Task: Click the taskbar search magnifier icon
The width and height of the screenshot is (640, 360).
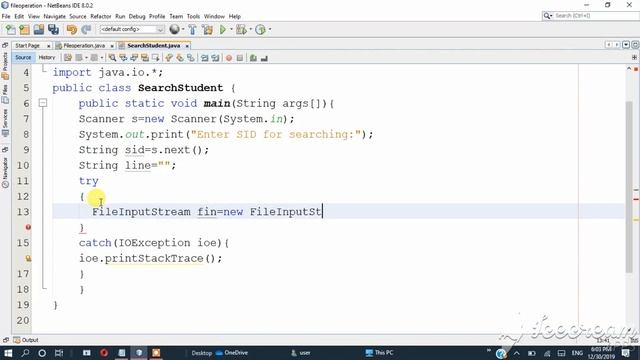Action: coord(25,353)
